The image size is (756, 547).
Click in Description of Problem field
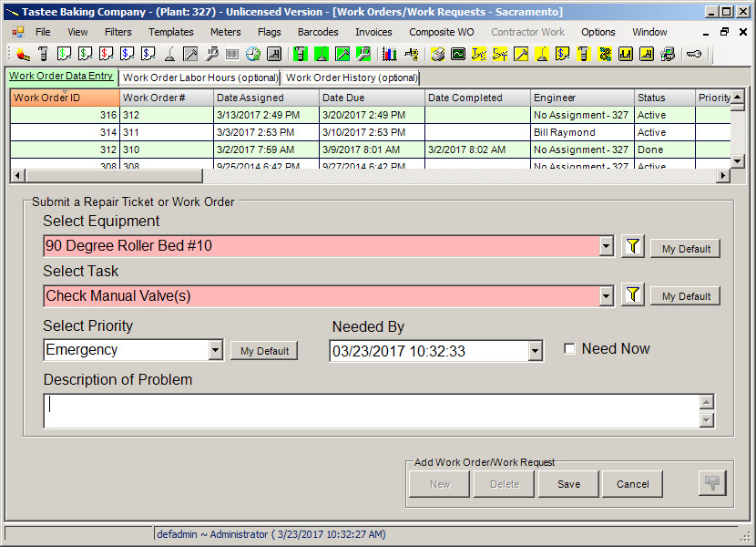point(372,411)
